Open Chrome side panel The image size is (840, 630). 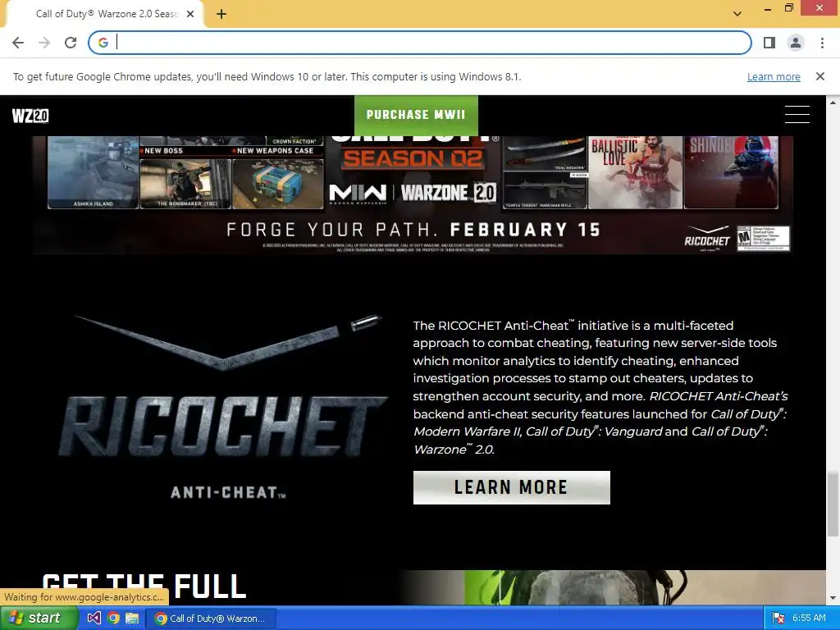769,43
